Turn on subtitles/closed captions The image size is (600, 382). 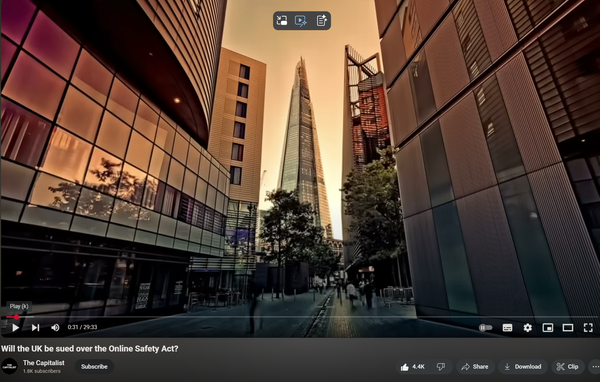pos(507,328)
